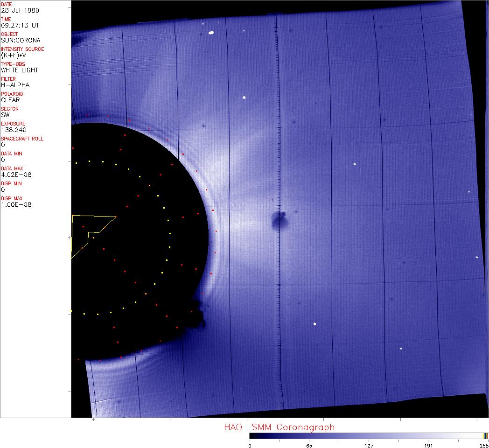
Task: Select the date value 28 Jul 1980
Action: tap(14, 10)
